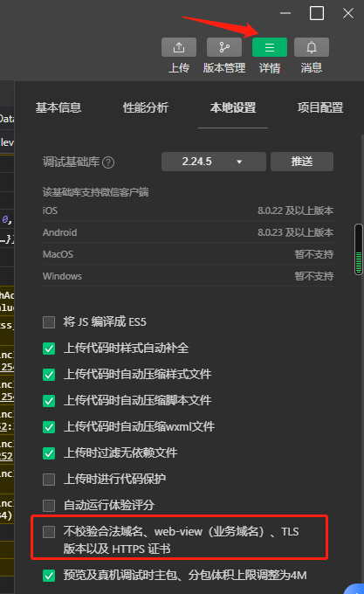
Task: Open the 2.24.5 base library dropdown
Action: (213, 162)
